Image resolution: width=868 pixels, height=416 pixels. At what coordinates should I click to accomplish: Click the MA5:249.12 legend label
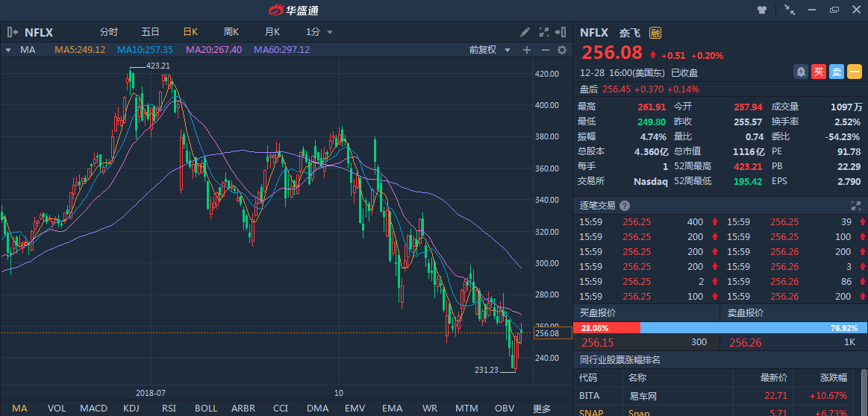[x=80, y=50]
